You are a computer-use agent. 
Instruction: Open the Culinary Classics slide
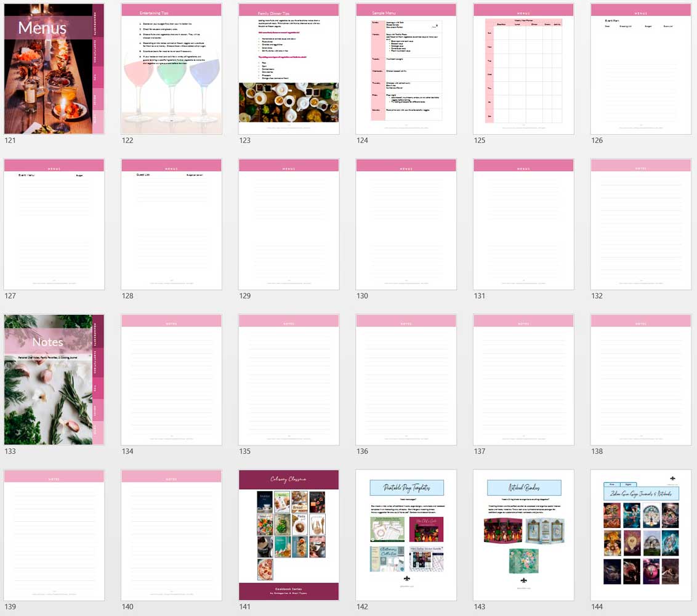[289, 535]
